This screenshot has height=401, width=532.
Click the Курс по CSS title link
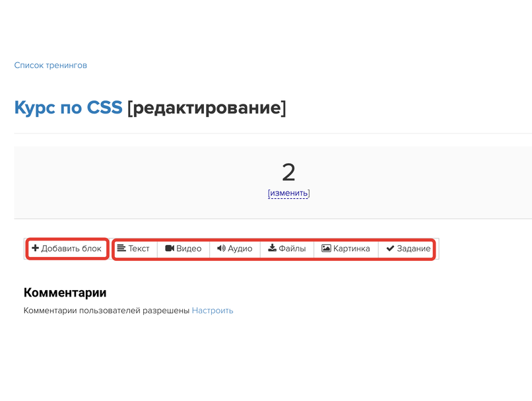pyautogui.click(x=68, y=108)
